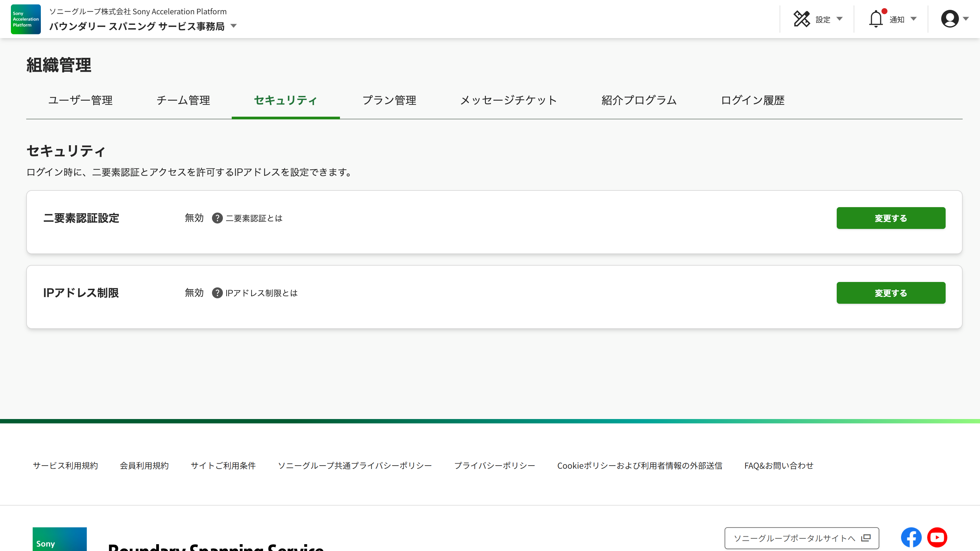Open the FAQ&お問い合わせ footer link

tap(778, 466)
